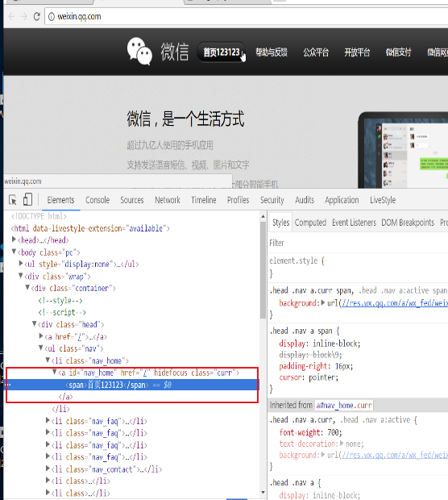Click the browser back arrow

(11, 16)
